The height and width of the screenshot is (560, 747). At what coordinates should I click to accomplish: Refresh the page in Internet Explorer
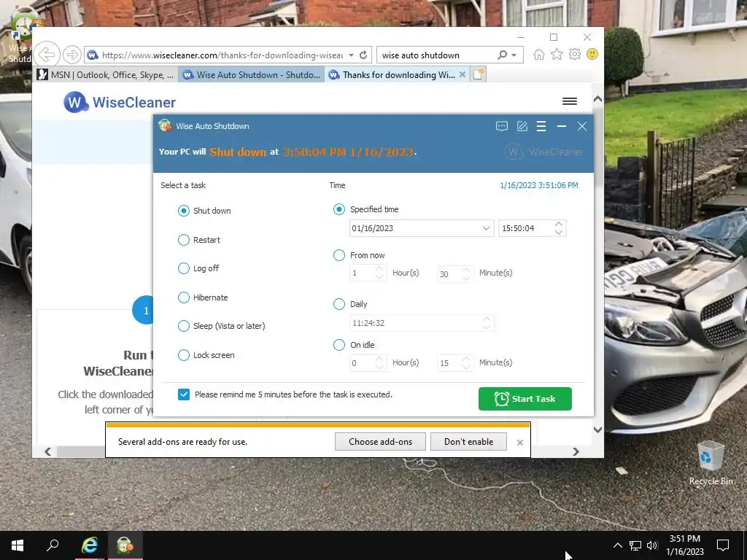pos(363,55)
